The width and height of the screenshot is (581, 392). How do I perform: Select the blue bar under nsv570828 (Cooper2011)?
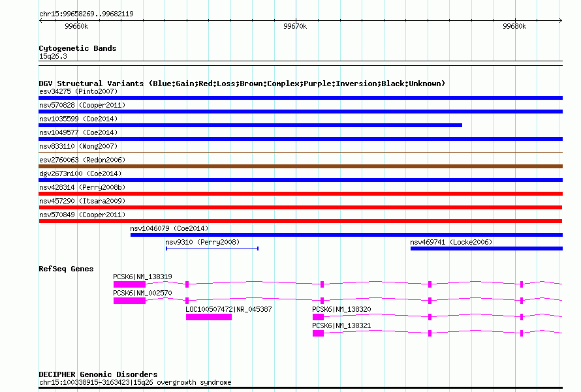[x=300, y=112]
